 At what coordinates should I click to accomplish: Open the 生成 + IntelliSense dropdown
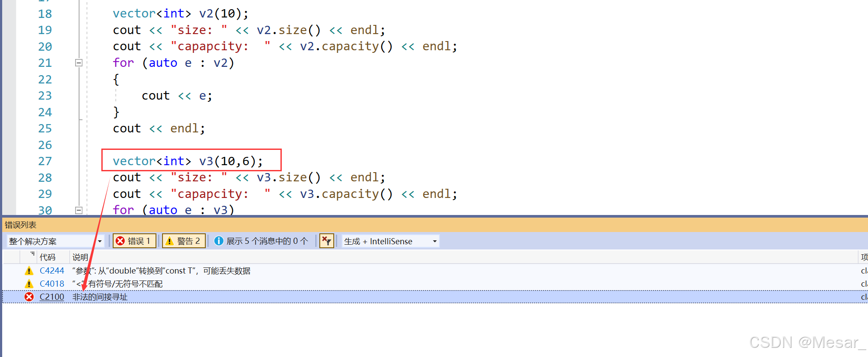[390, 241]
